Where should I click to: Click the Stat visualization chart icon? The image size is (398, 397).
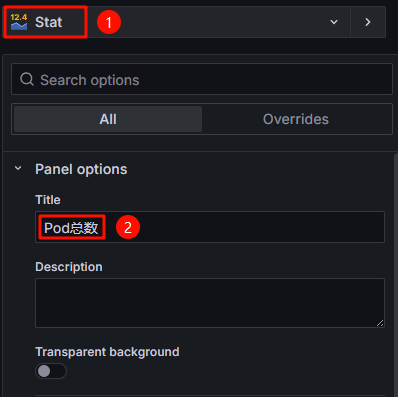coord(19,22)
